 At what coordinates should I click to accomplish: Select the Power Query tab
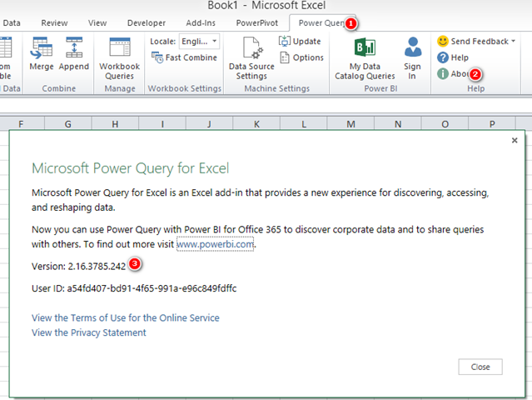coord(321,23)
